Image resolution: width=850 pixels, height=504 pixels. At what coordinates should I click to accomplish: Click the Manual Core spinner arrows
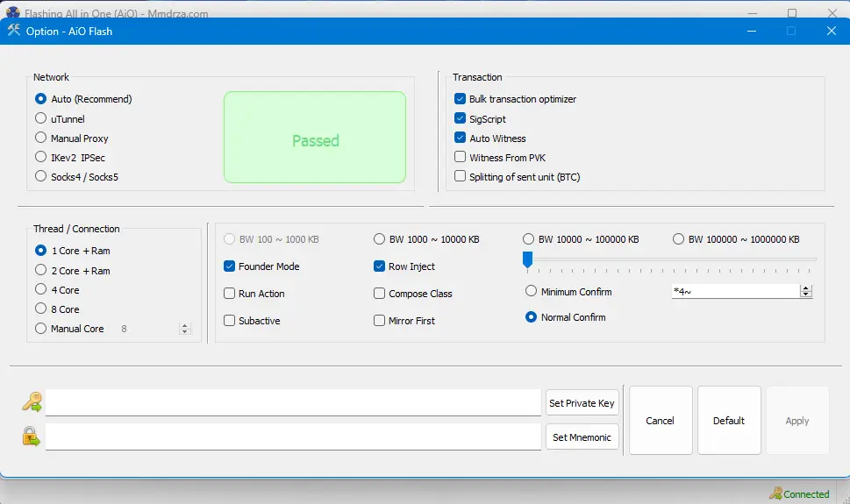point(185,329)
